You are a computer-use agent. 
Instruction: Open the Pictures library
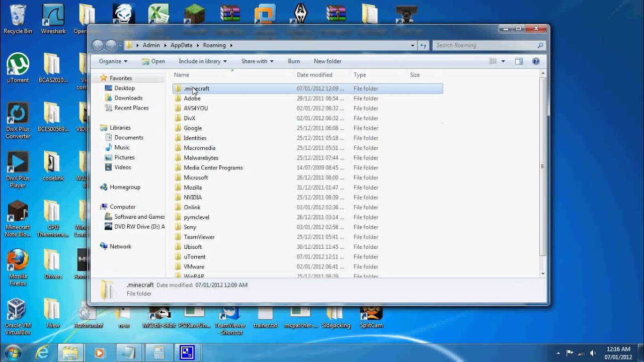point(124,157)
